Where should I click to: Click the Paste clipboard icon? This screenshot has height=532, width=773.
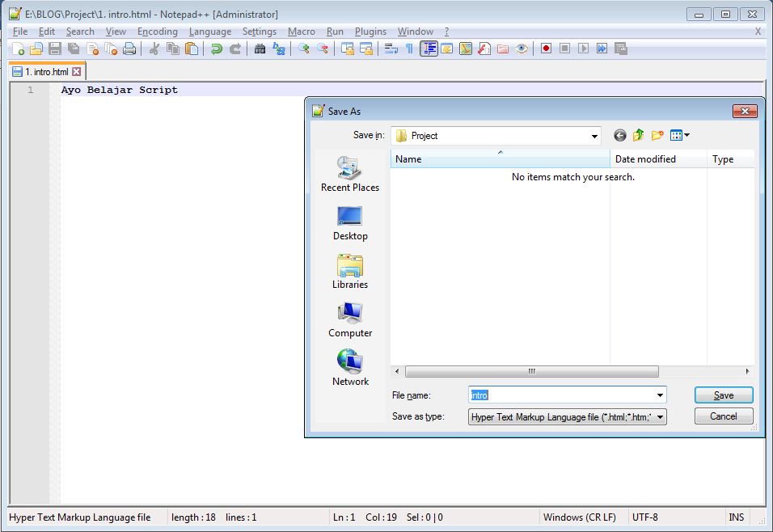point(192,49)
